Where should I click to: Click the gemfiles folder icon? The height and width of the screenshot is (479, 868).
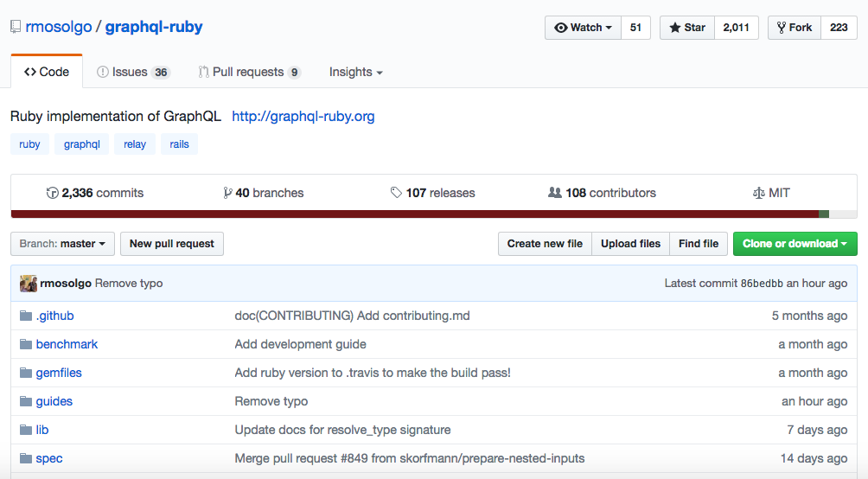(25, 373)
